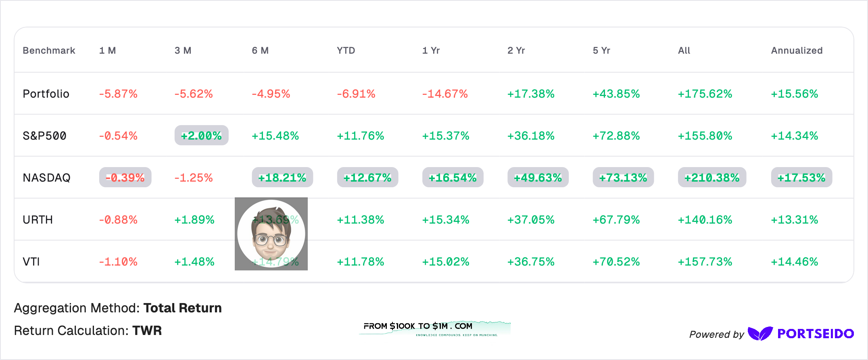
Task: Click the cartoon avatar face image
Action: click(x=271, y=234)
